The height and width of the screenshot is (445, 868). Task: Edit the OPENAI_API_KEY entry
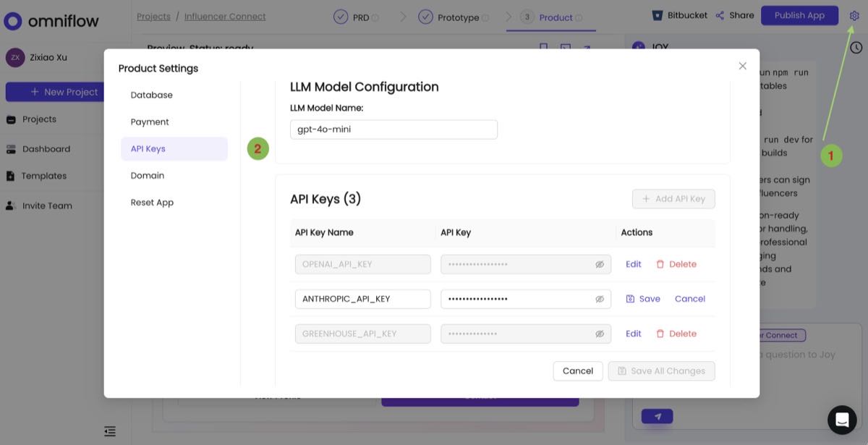click(633, 264)
